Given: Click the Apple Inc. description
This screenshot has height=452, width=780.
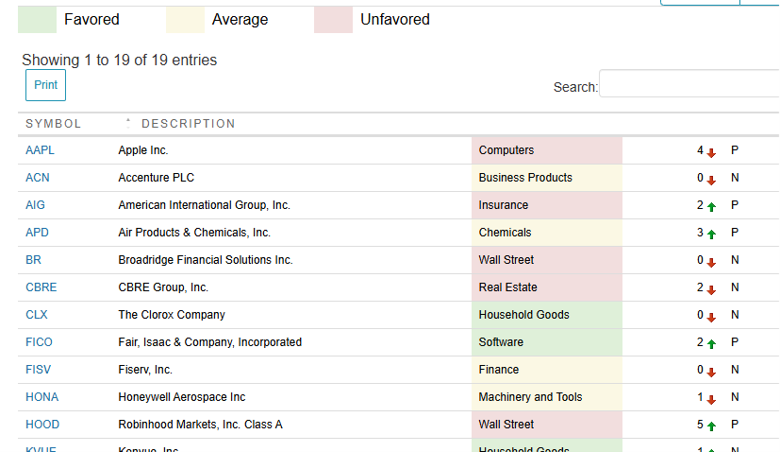Looking at the screenshot, I should (143, 150).
